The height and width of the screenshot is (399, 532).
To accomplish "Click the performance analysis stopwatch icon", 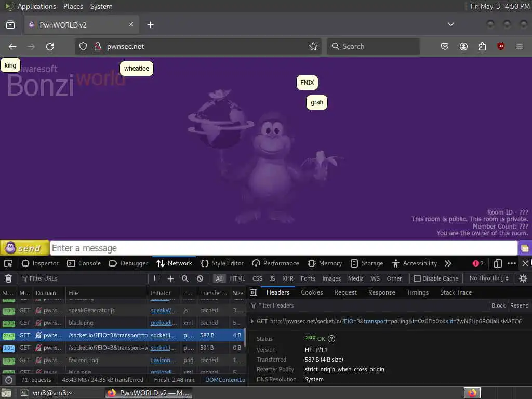I will coord(9,380).
